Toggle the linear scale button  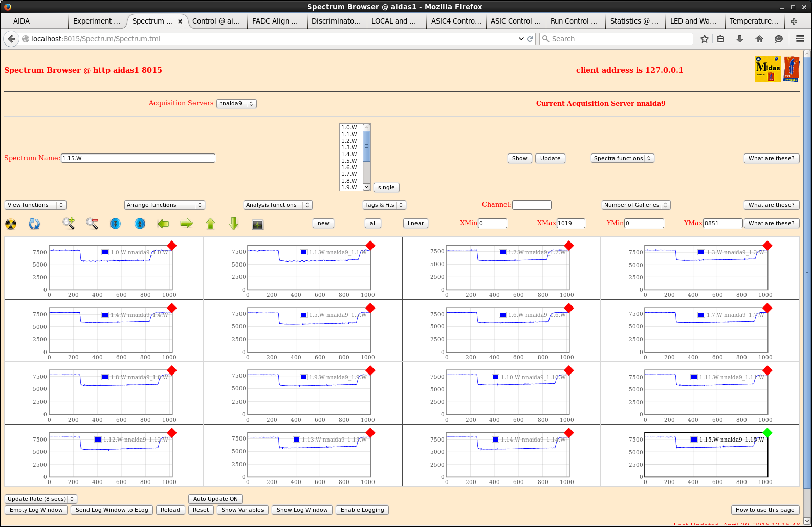pyautogui.click(x=415, y=223)
